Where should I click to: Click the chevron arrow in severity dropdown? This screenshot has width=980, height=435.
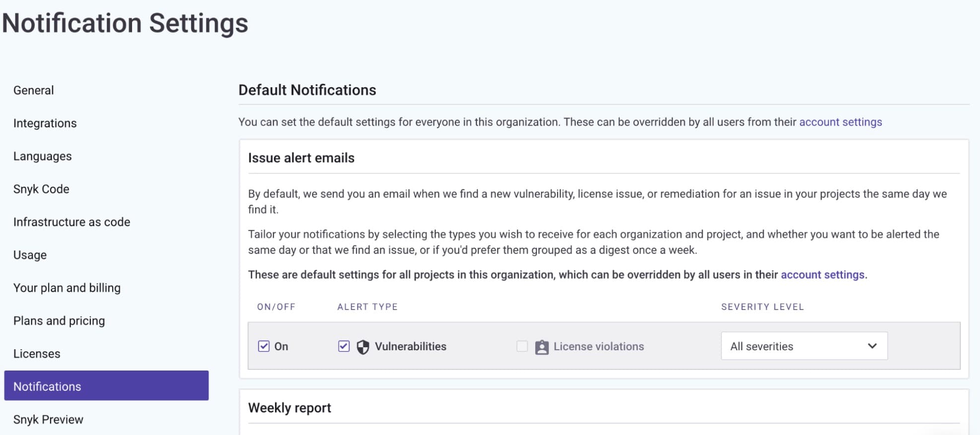(x=872, y=346)
